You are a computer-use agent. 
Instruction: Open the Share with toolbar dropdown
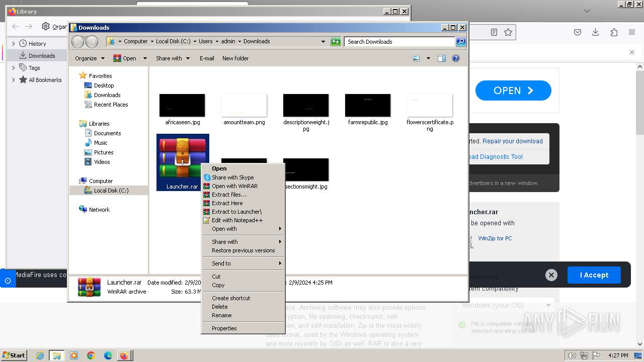click(173, 58)
